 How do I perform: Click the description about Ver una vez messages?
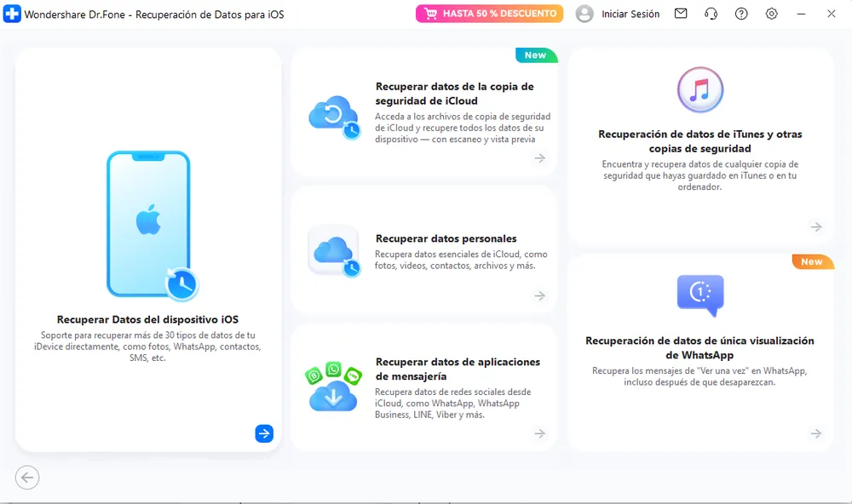pos(699,376)
